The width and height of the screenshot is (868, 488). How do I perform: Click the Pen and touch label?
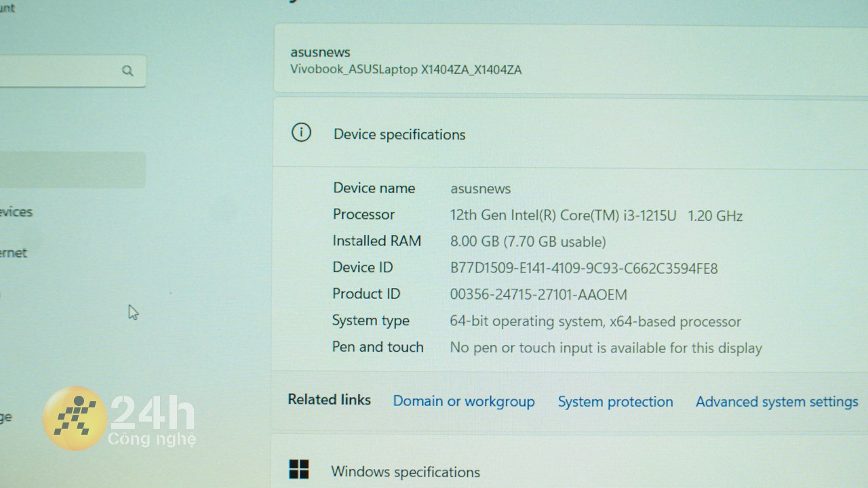(378, 346)
